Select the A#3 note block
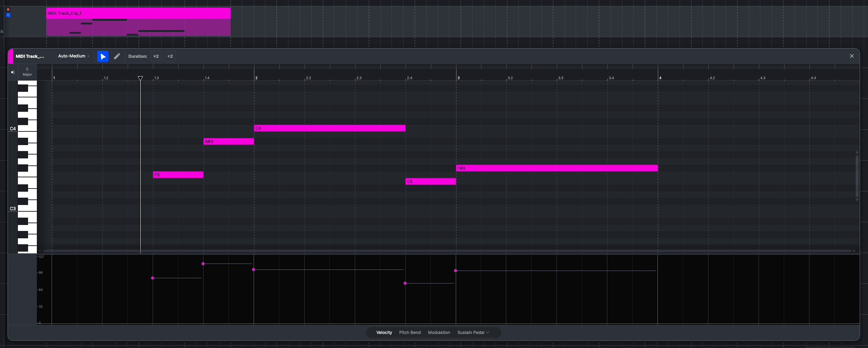The image size is (868, 348). (229, 142)
